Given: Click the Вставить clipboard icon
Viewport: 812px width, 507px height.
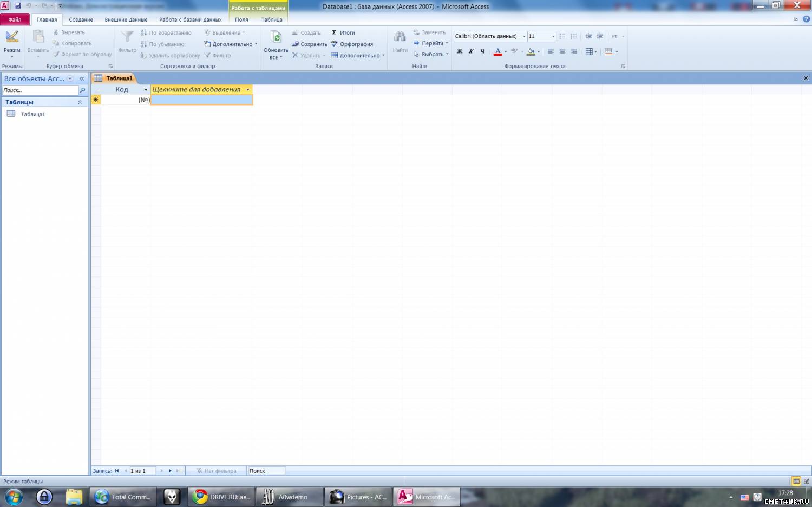Looking at the screenshot, I should tap(38, 37).
